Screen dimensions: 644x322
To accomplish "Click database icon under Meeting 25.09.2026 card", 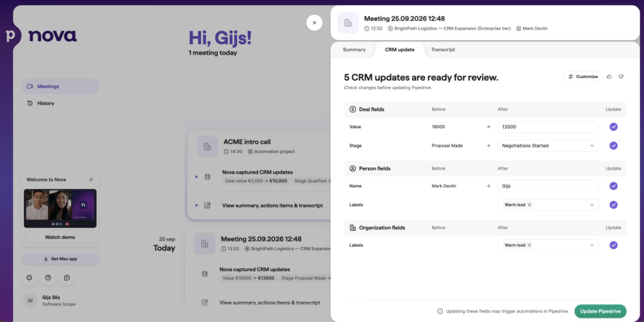I will click(x=204, y=274).
